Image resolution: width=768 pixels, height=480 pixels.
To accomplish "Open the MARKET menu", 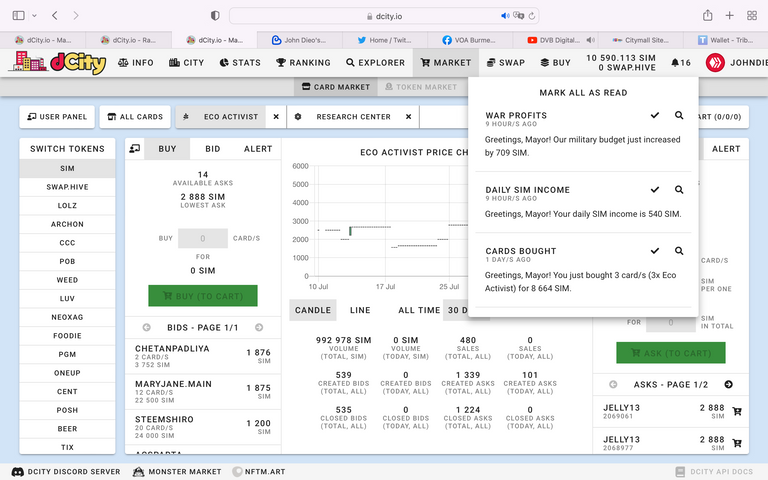I will (446, 63).
